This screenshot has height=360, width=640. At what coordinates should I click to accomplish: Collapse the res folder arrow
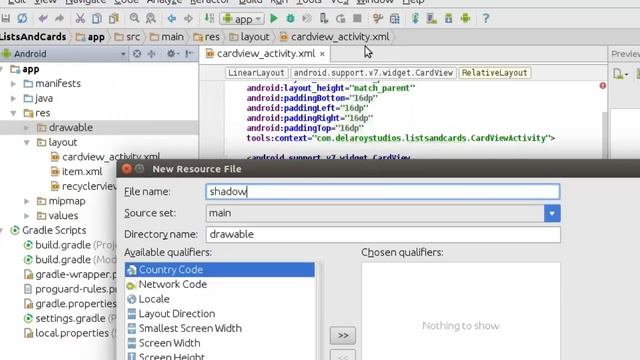[x=13, y=113]
